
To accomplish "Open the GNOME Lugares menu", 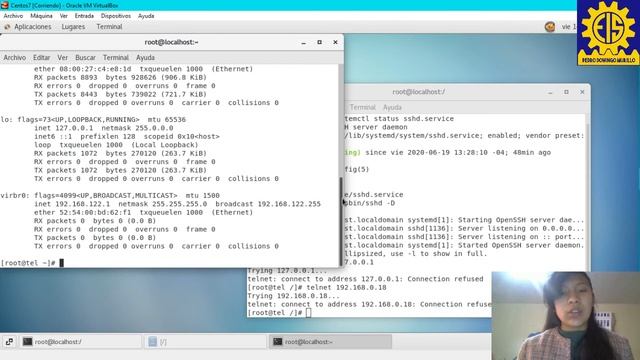I will pyautogui.click(x=73, y=27).
